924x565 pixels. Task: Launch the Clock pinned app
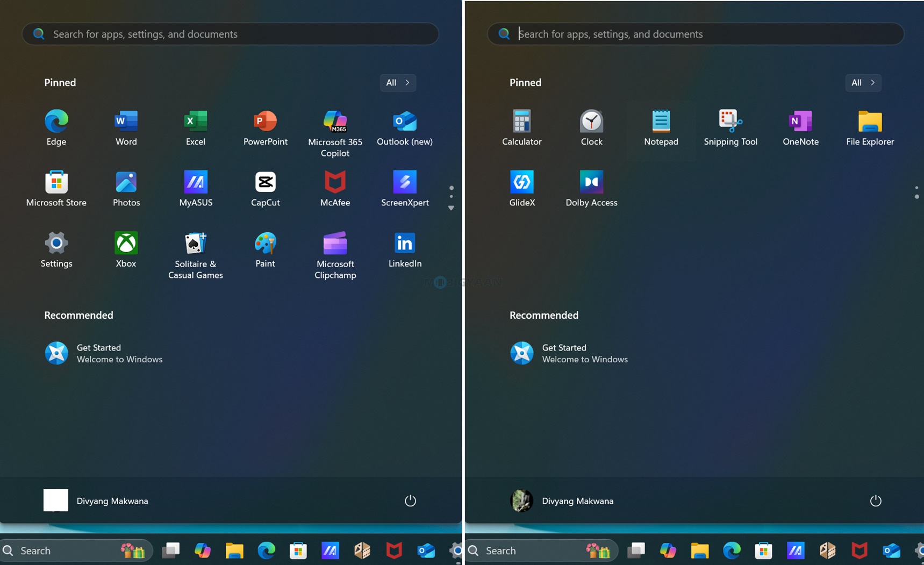click(591, 128)
